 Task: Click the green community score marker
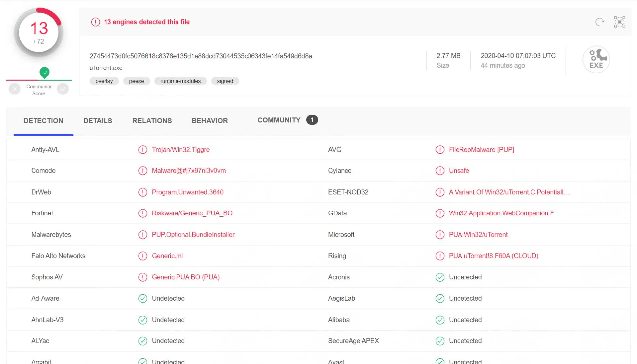(44, 72)
